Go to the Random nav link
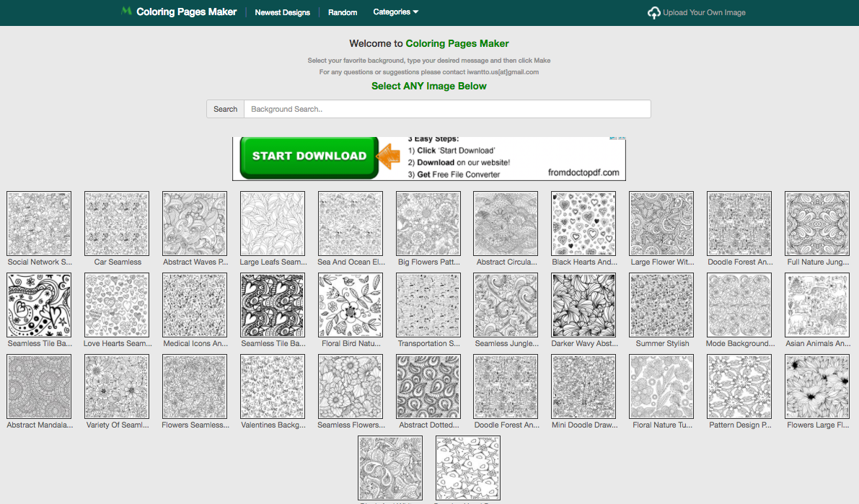Image resolution: width=859 pixels, height=504 pixels. [x=343, y=12]
